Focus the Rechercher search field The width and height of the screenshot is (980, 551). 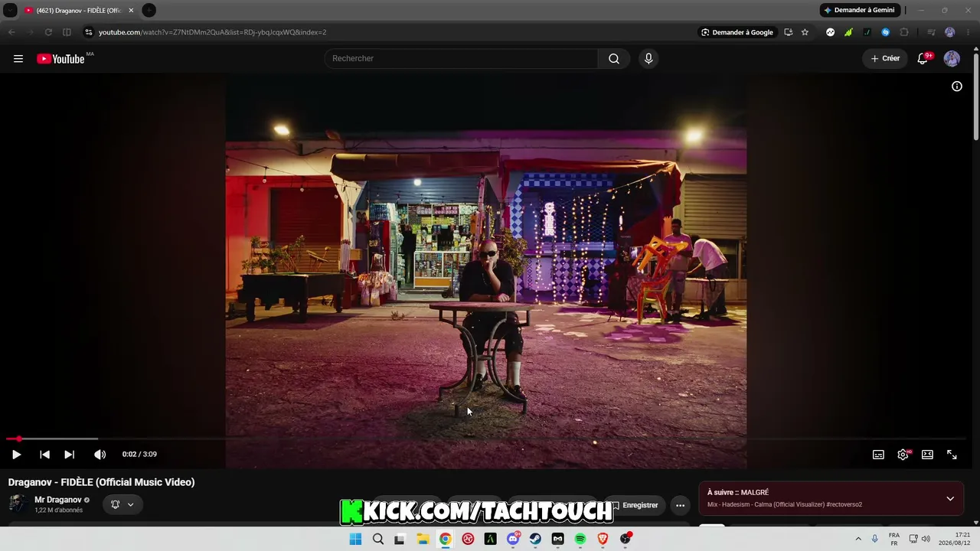coord(461,59)
